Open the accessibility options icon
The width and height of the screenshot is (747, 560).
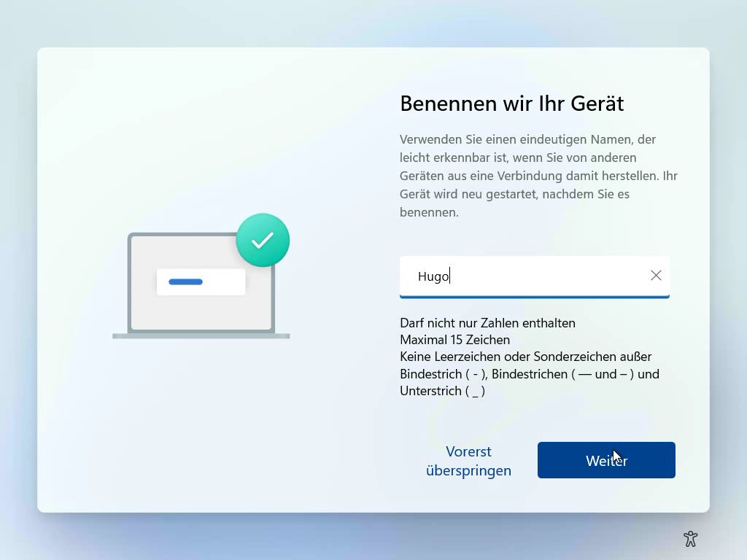click(690, 539)
